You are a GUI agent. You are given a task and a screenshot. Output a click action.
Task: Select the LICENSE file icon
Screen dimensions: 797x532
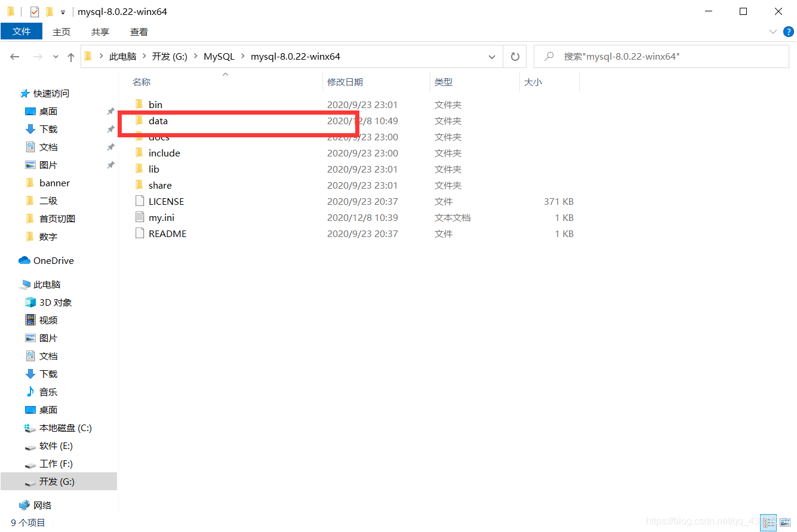(139, 201)
